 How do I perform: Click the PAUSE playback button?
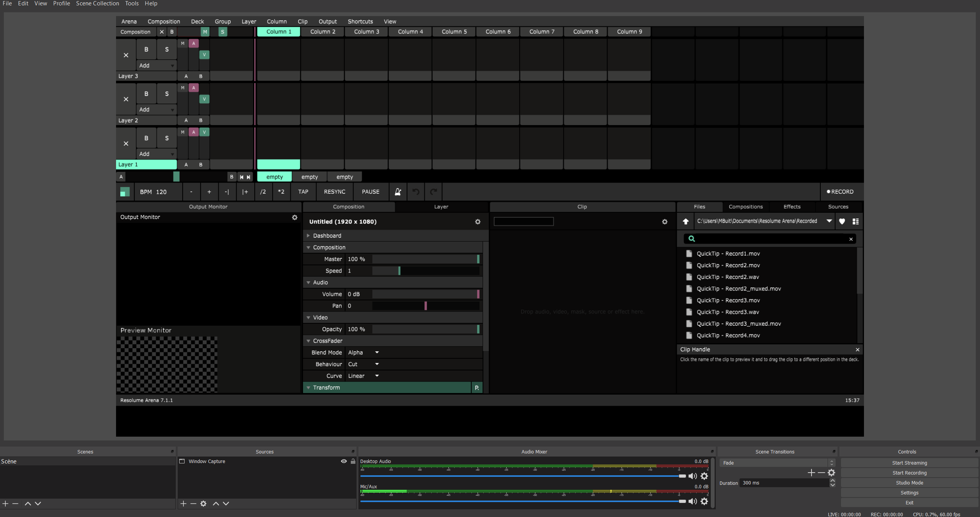click(x=371, y=192)
